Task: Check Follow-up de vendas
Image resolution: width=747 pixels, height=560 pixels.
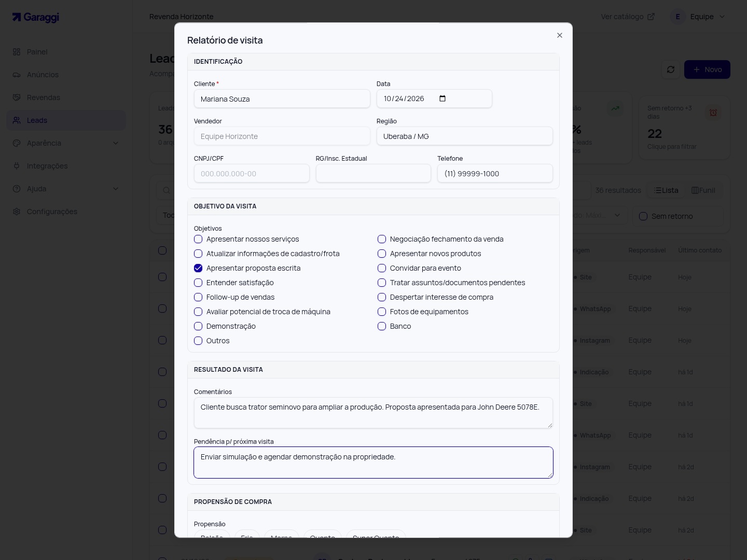Action: 198,297
